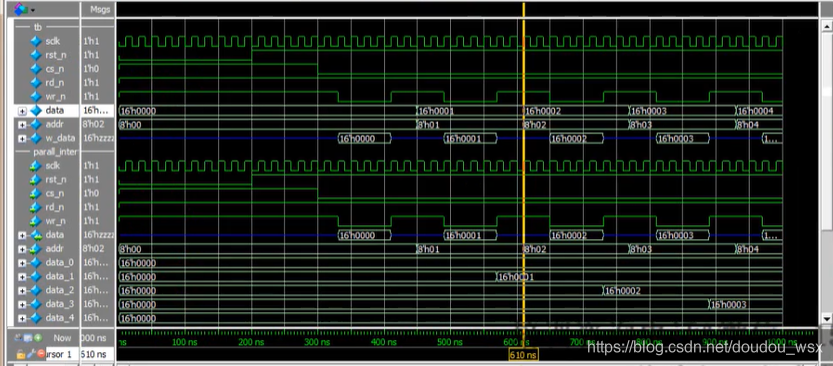Screen dimensions: 833x366
Task: Open the wrench edit cursor icon
Action: tap(31, 353)
